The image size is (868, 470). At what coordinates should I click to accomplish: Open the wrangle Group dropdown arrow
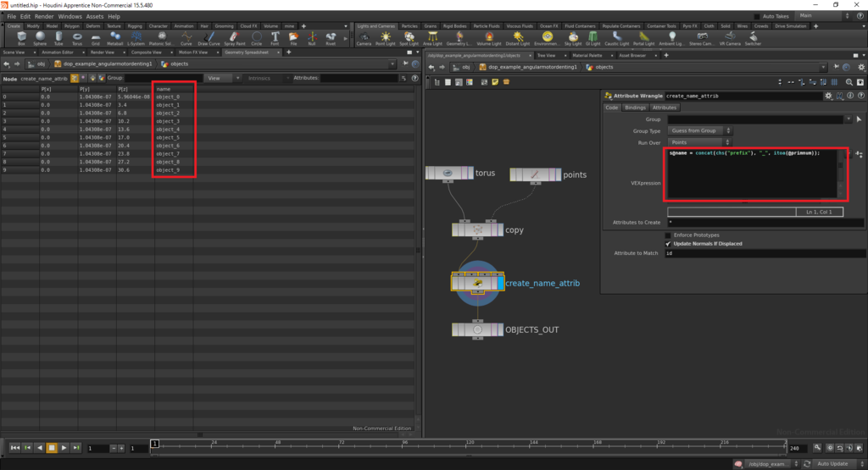[848, 119]
